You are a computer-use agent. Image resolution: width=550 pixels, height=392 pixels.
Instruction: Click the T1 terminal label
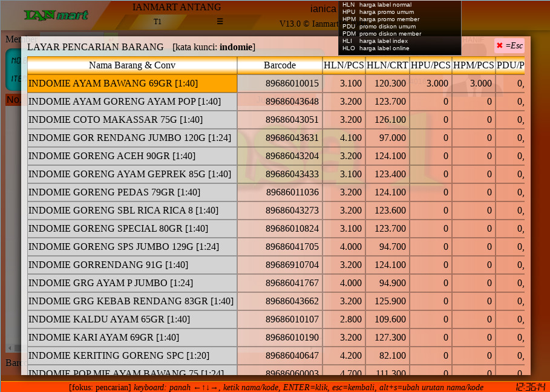click(157, 22)
